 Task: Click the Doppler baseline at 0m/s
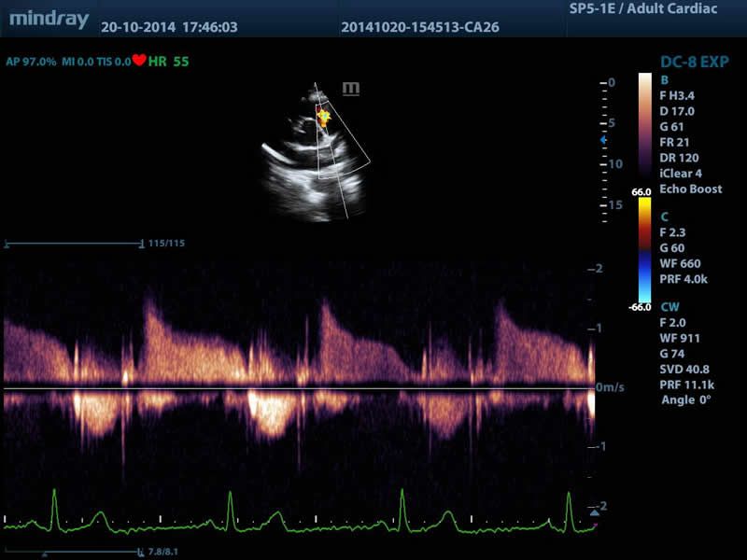[299, 388]
